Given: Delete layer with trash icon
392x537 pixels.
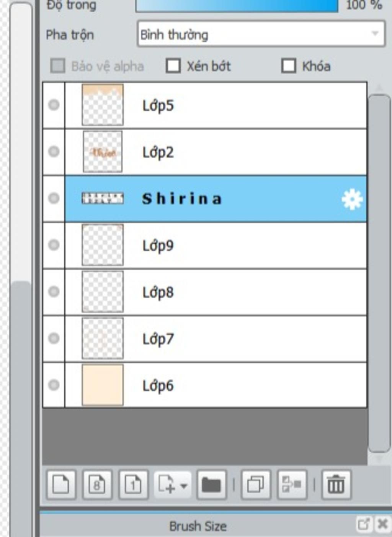Looking at the screenshot, I should tap(336, 485).
